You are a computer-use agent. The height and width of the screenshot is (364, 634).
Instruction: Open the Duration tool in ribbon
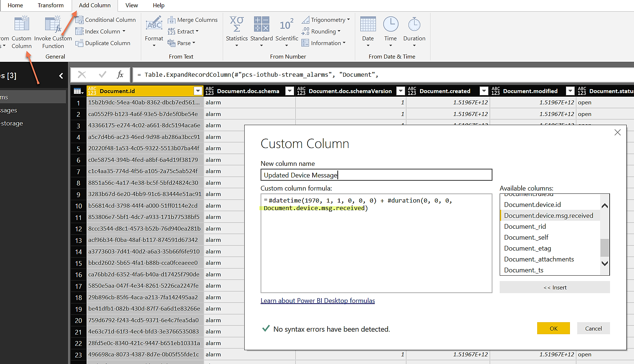[414, 24]
